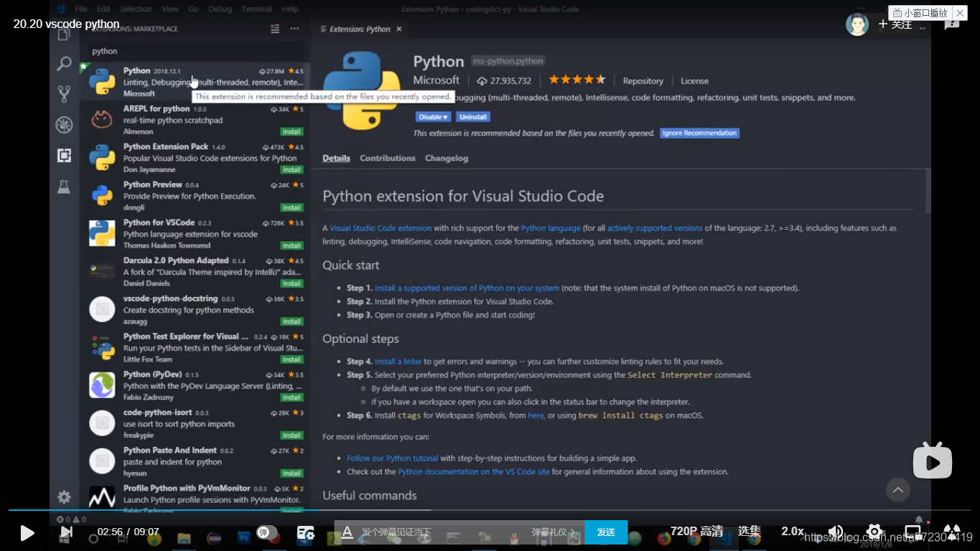Image resolution: width=980 pixels, height=551 pixels.
Task: Open the comment bubble icon top right
Action: 952,24
